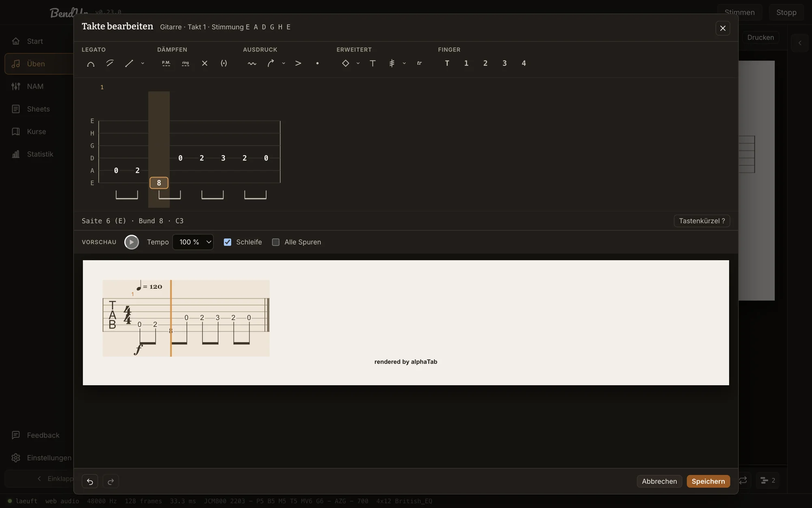The height and width of the screenshot is (508, 812).
Task: Apply tremolo picking symbol
Action: point(392,63)
